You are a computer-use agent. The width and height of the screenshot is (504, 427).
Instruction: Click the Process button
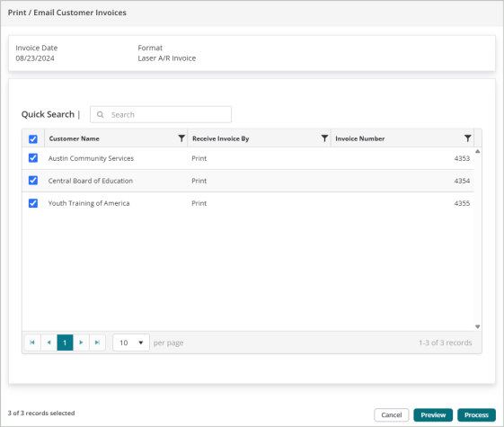coord(476,415)
